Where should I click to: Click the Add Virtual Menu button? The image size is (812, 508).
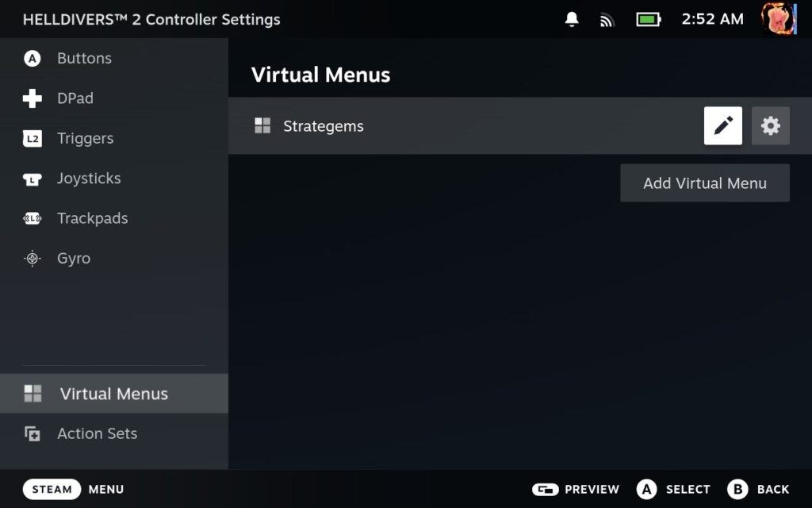[x=705, y=183]
